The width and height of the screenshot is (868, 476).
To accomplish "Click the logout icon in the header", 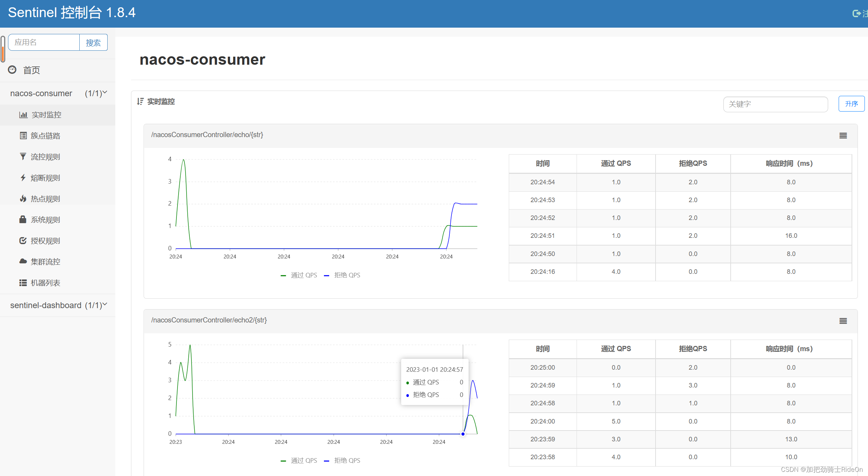I will [856, 13].
